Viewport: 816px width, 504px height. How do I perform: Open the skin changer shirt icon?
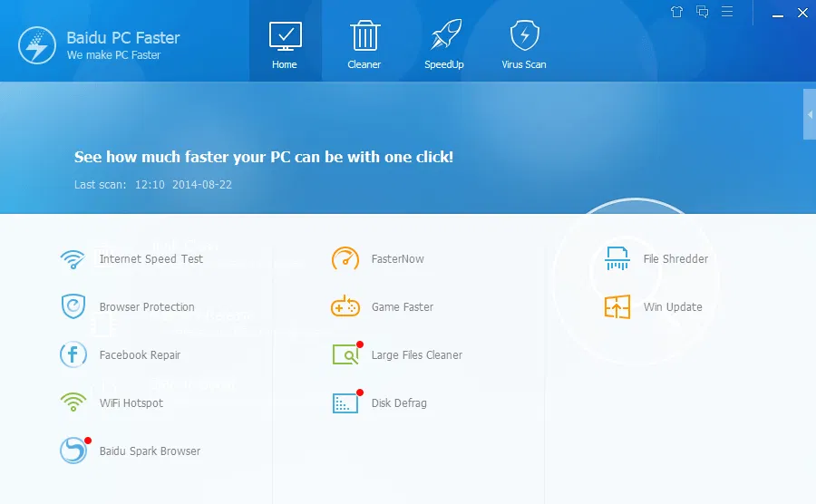676,12
